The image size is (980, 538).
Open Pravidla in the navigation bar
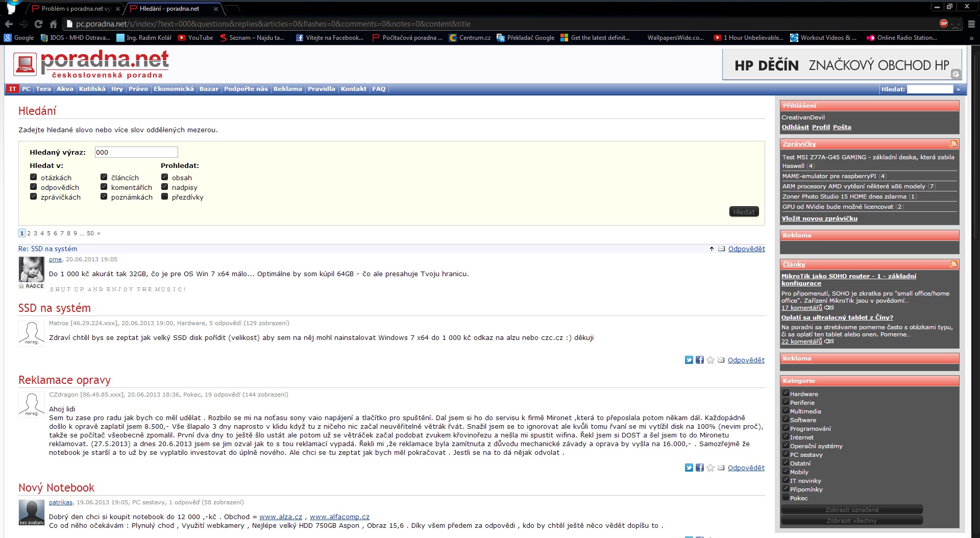(322, 89)
